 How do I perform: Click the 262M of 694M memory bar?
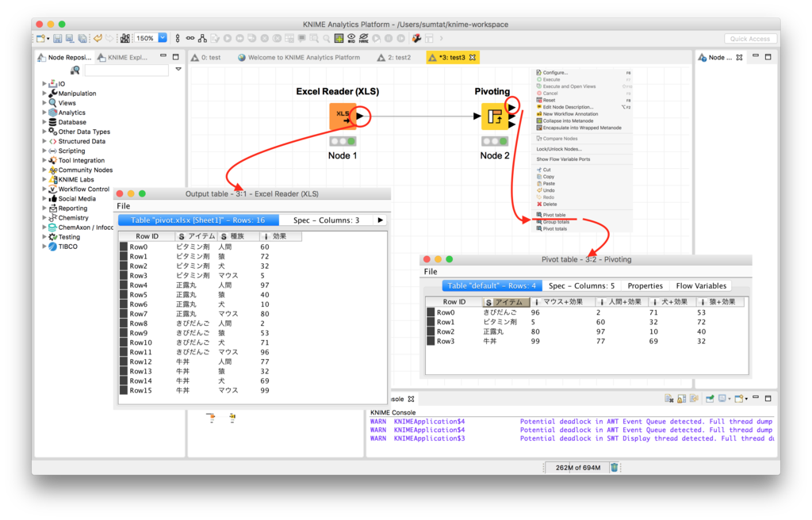576,467
